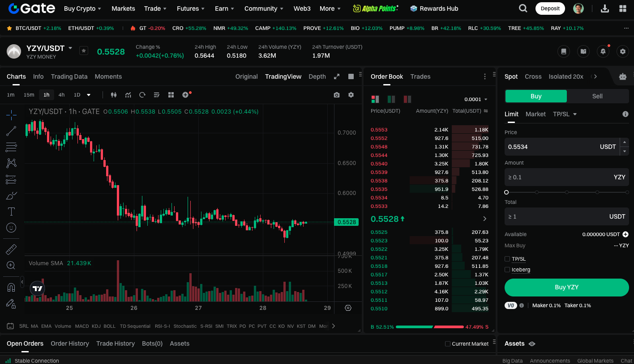This screenshot has height=364, width=634.
Task: Select the candlestick chart type icon
Action: pos(113,95)
